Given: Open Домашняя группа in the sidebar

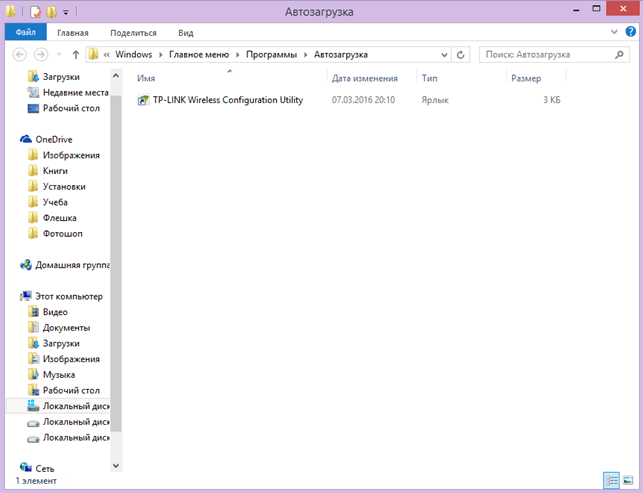Looking at the screenshot, I should [72, 265].
